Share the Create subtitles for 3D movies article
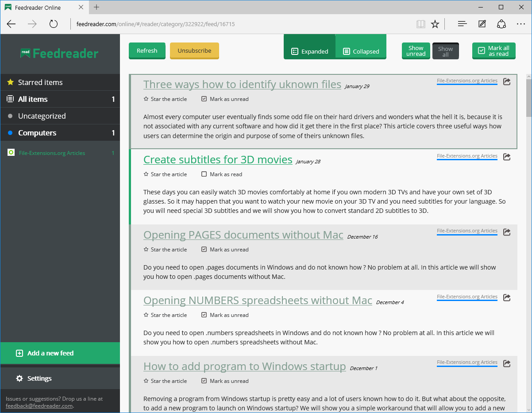 click(x=506, y=157)
